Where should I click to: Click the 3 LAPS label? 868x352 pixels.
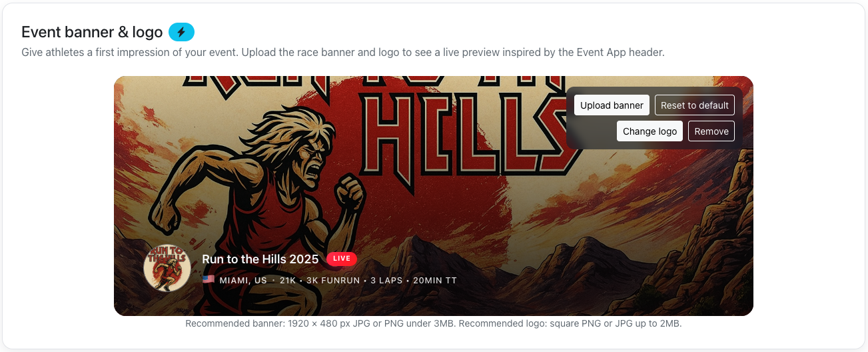386,281
